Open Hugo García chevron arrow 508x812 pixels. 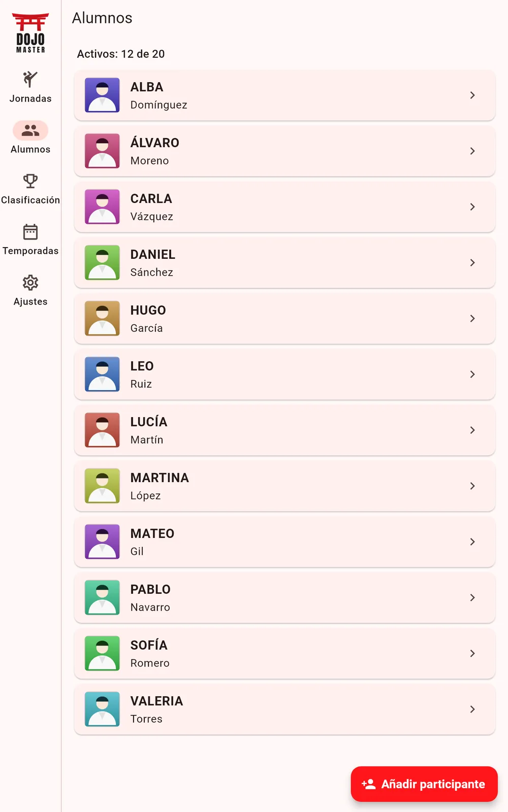[472, 318]
